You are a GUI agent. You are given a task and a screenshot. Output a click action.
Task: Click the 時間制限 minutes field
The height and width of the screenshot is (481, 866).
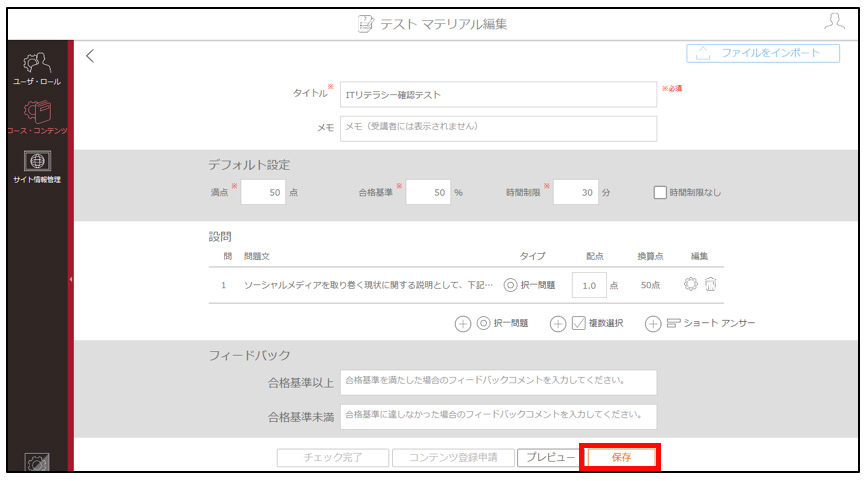click(575, 192)
